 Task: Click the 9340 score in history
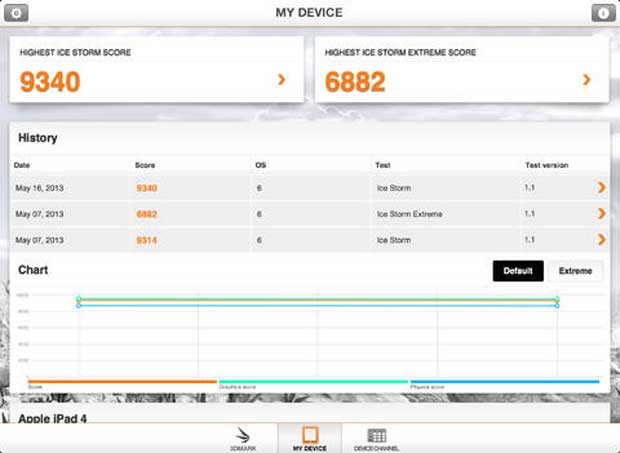tap(147, 188)
